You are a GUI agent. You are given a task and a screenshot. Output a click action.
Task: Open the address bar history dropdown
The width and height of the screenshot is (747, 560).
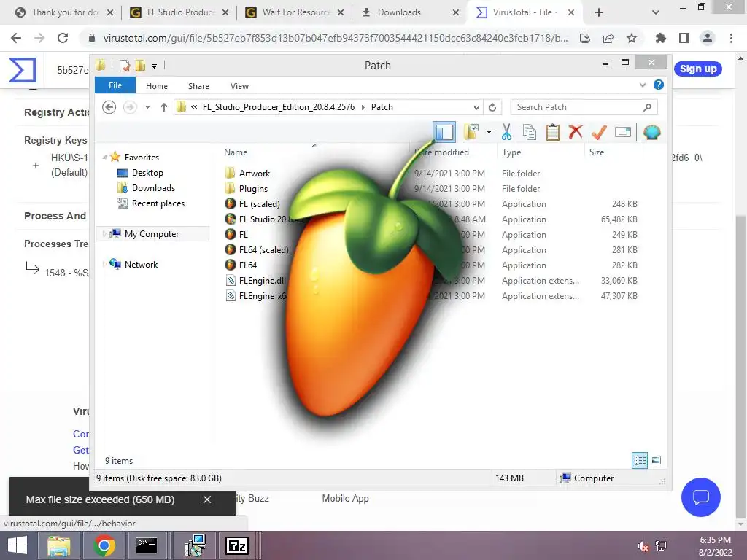click(x=476, y=107)
